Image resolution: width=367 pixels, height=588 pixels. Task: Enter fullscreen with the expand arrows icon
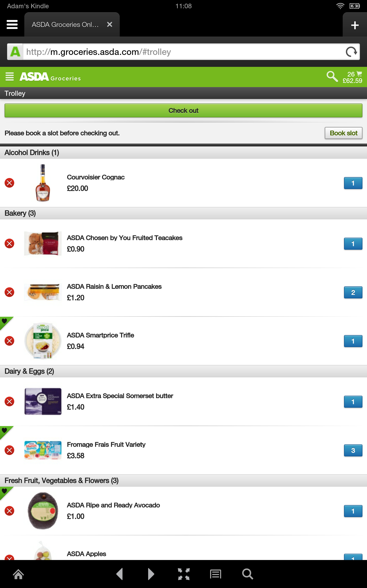183,574
